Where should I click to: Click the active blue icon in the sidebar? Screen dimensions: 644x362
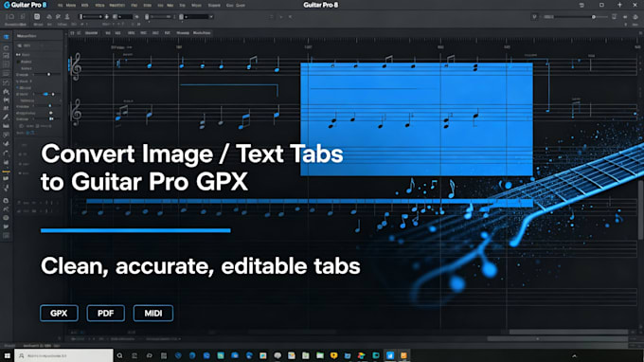tap(6, 37)
